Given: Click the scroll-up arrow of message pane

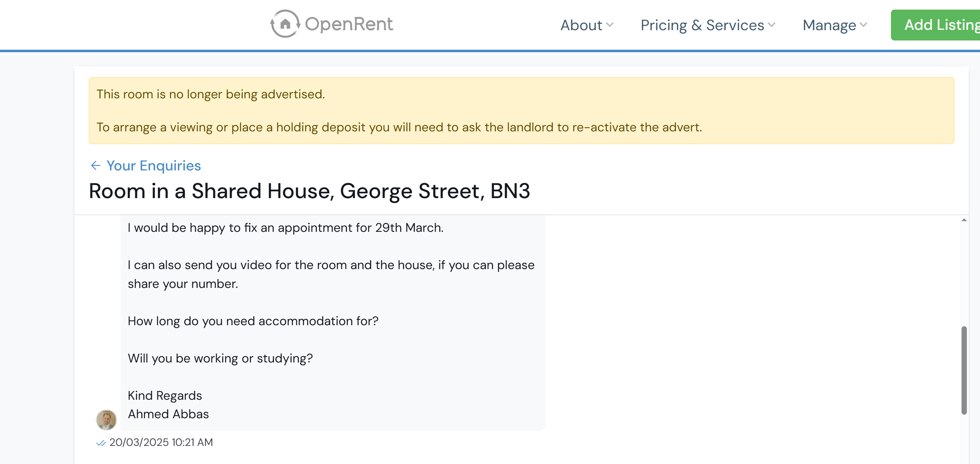Looking at the screenshot, I should [x=964, y=220].
